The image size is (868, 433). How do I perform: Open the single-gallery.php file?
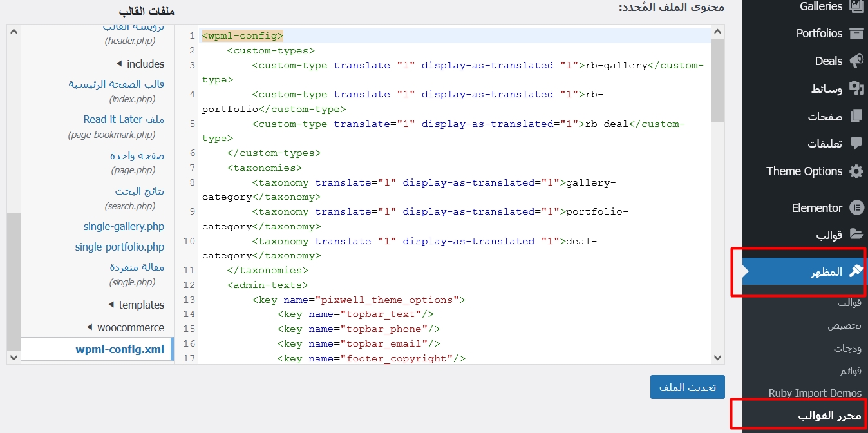(124, 226)
